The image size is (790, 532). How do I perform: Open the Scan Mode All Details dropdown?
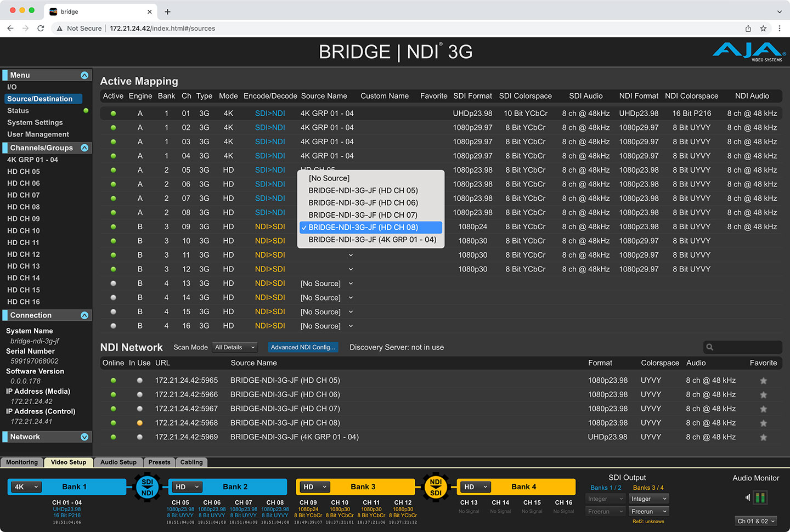(235, 347)
